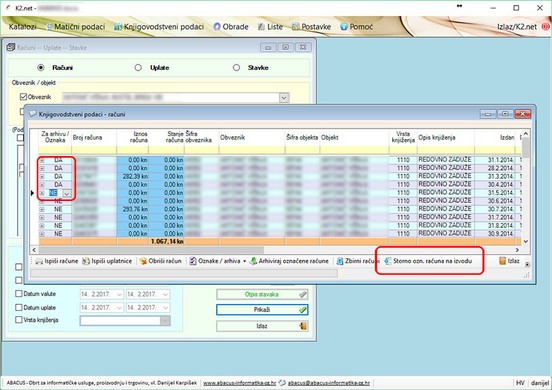Click the Izdan column header
The width and height of the screenshot is (552, 390).
click(496, 137)
